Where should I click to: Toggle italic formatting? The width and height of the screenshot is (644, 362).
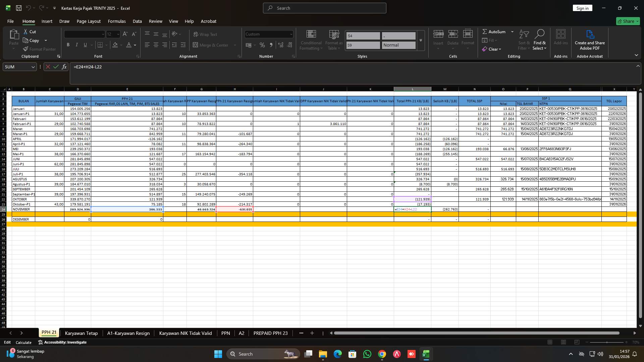point(76,45)
